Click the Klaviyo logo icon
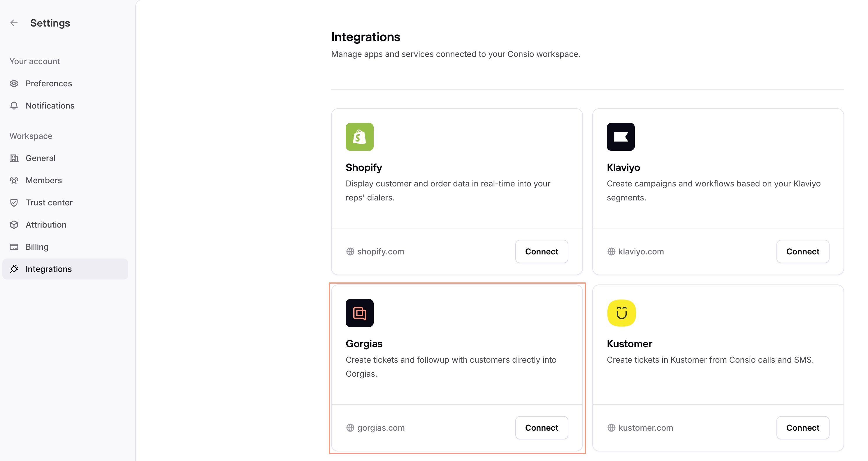The width and height of the screenshot is (868, 461). (x=620, y=137)
